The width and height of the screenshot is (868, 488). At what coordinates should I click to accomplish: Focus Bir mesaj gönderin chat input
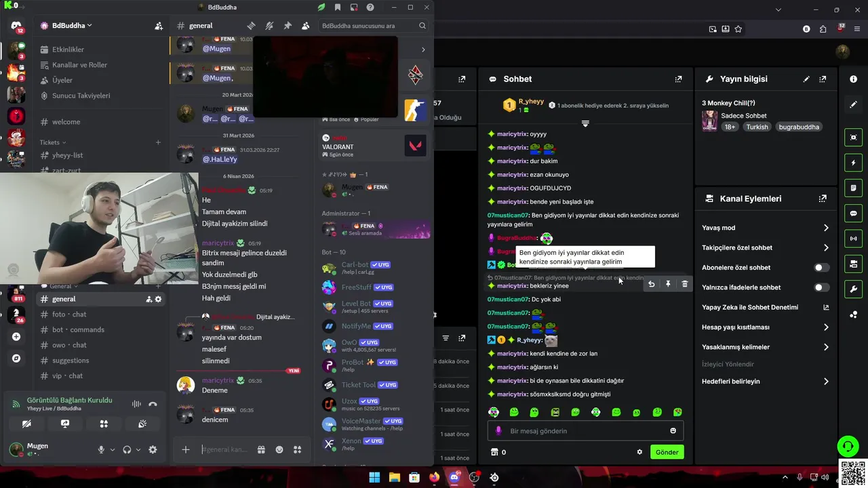pyautogui.click(x=585, y=431)
